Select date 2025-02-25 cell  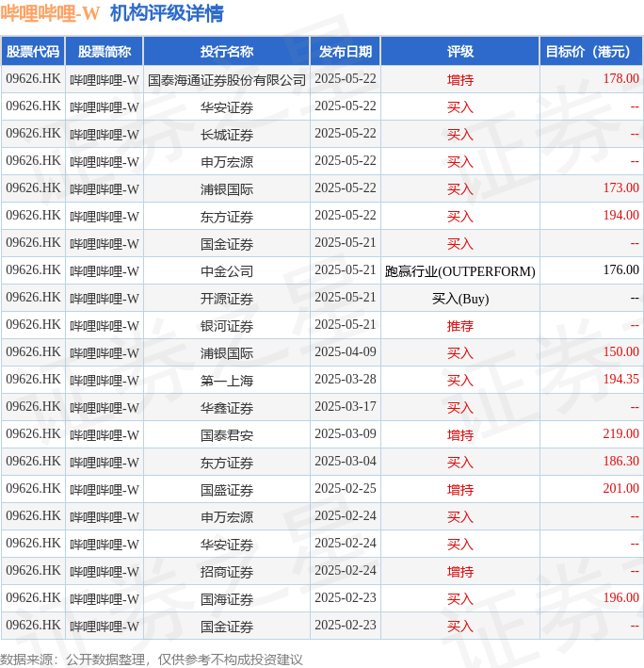tap(346, 489)
